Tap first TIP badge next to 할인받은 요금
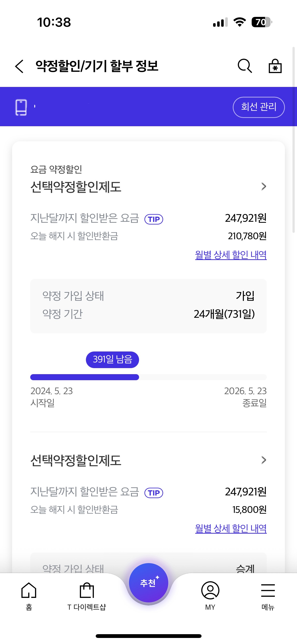This screenshot has width=297, height=644. [154, 219]
